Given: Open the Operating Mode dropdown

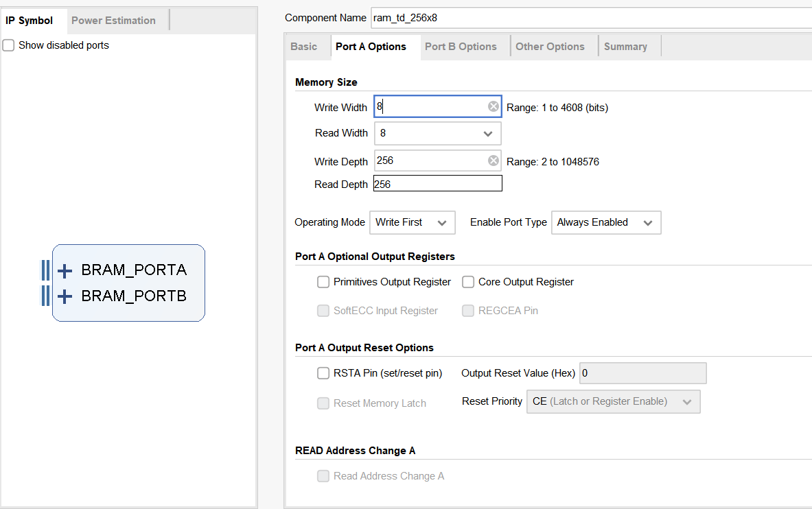Looking at the screenshot, I should 412,222.
